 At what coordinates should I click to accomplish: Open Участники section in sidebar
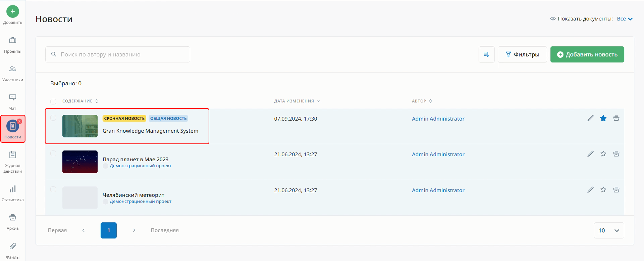pyautogui.click(x=13, y=74)
